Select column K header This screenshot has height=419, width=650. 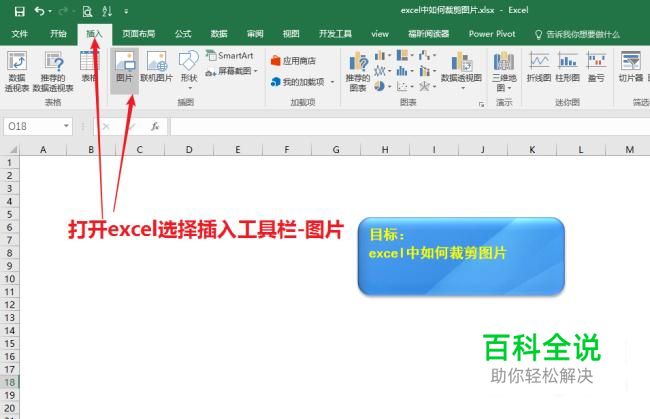532,150
